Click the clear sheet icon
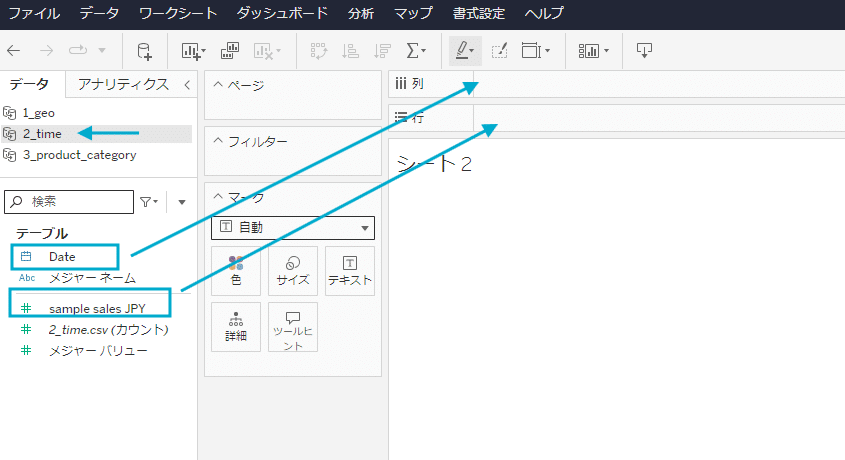The width and height of the screenshot is (845, 460). [x=262, y=51]
